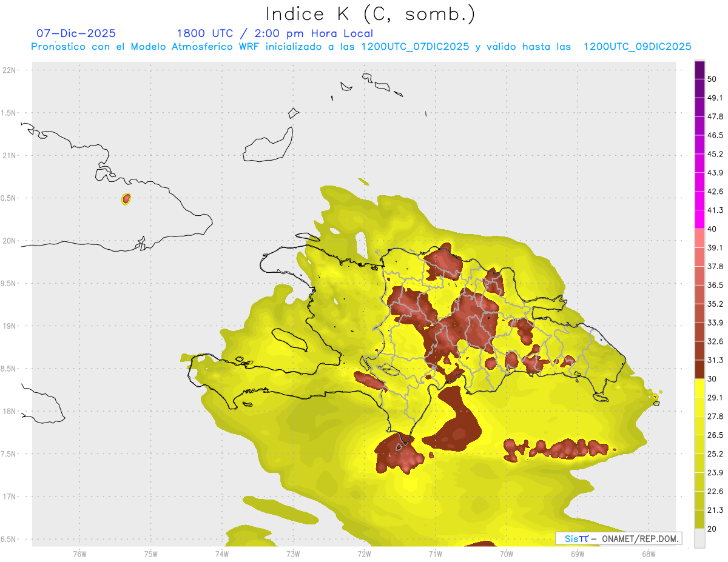Click the legend value "21.3"
Screen dimensions: 728x562
coord(715,510)
